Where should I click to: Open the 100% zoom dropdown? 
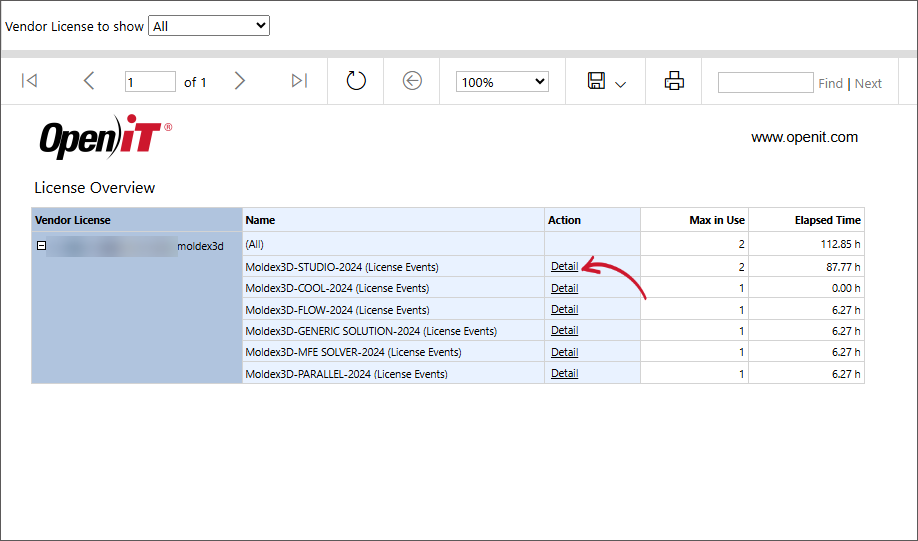pyautogui.click(x=502, y=82)
